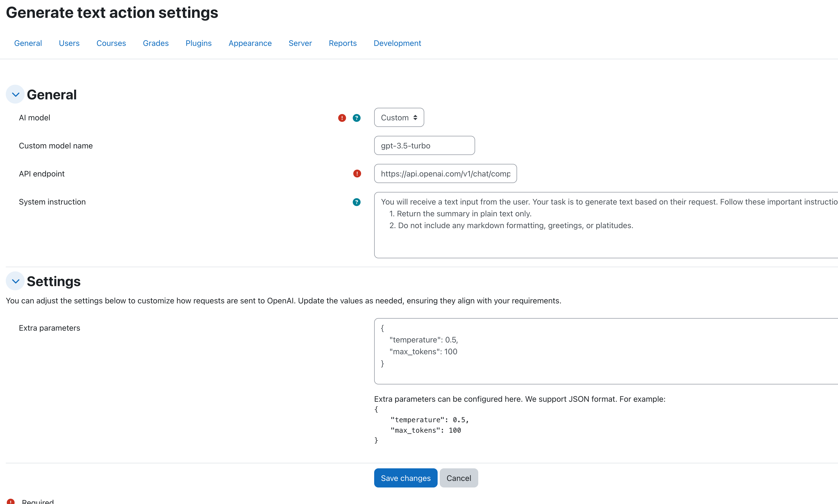
Task: Click the 'System instruction' label
Action: 52,202
